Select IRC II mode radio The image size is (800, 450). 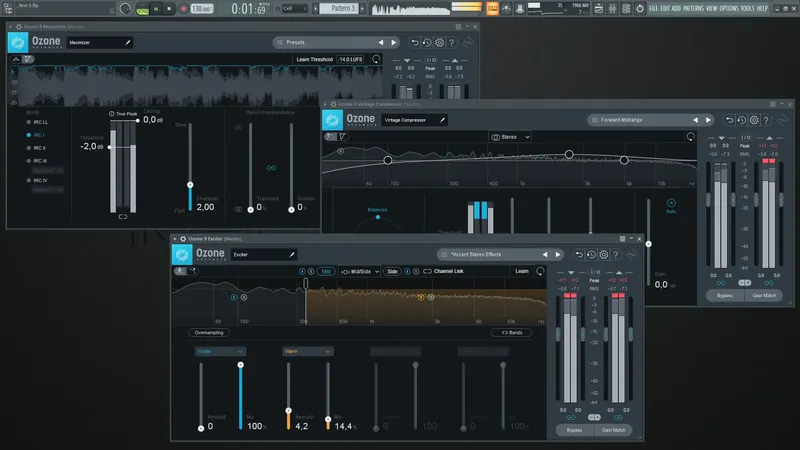(29, 148)
